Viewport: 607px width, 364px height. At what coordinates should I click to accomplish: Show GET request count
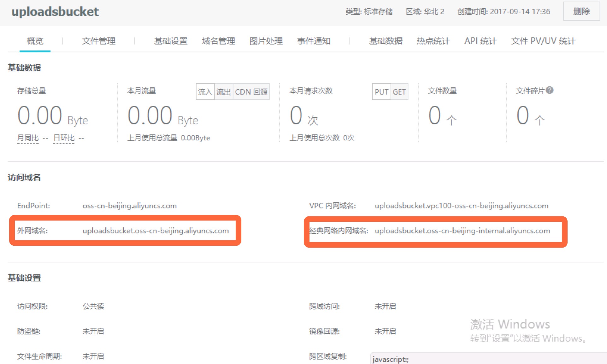coord(399,92)
